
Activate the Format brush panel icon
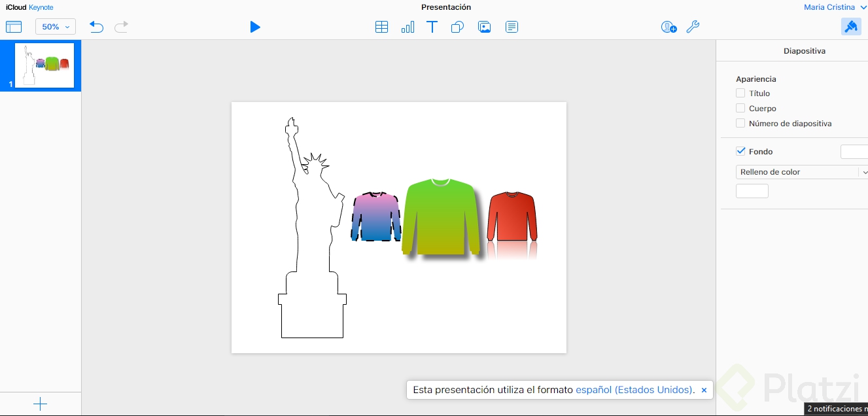pyautogui.click(x=851, y=26)
